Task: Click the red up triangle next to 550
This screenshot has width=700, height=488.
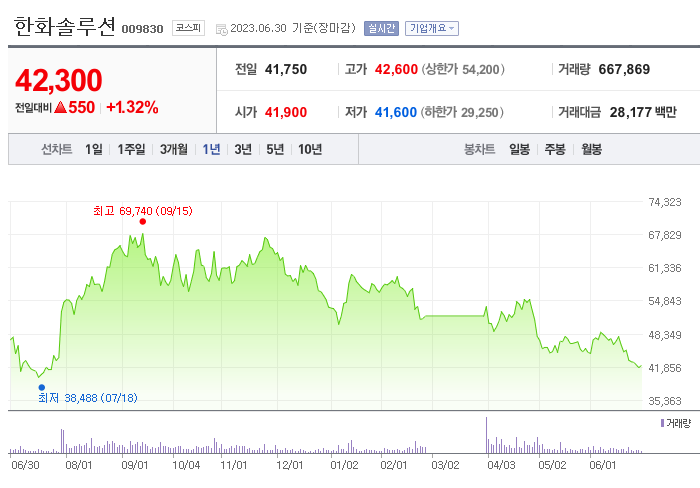Action: click(60, 108)
